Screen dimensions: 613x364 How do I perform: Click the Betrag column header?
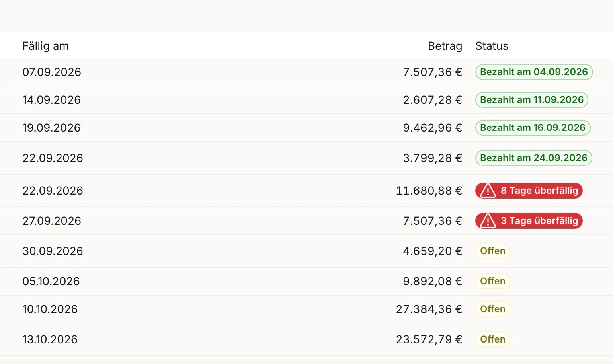[x=445, y=46]
